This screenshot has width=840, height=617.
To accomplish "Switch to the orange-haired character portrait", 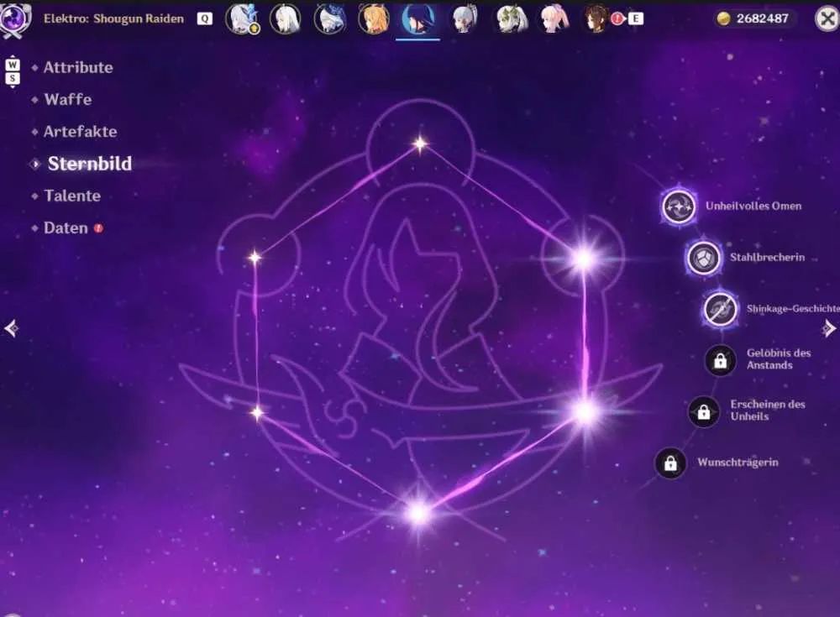I will (374, 18).
